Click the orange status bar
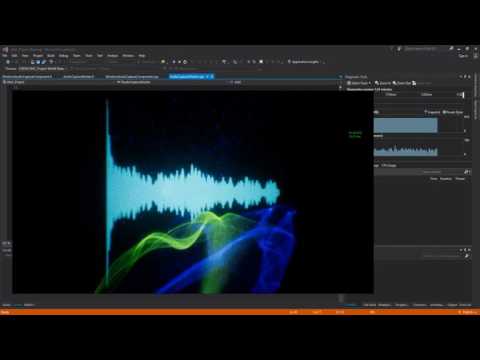The image size is (480, 360). 240,312
